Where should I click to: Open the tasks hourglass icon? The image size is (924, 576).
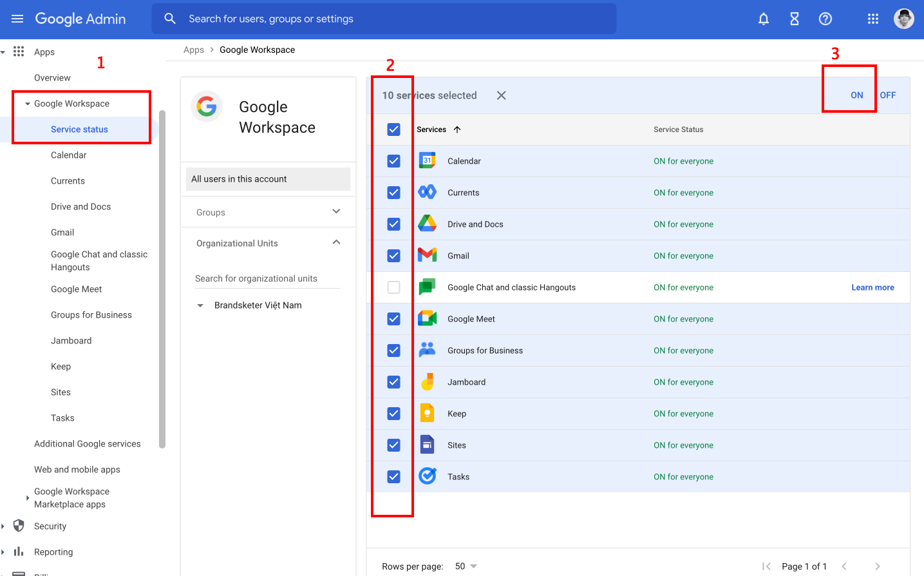tap(795, 19)
